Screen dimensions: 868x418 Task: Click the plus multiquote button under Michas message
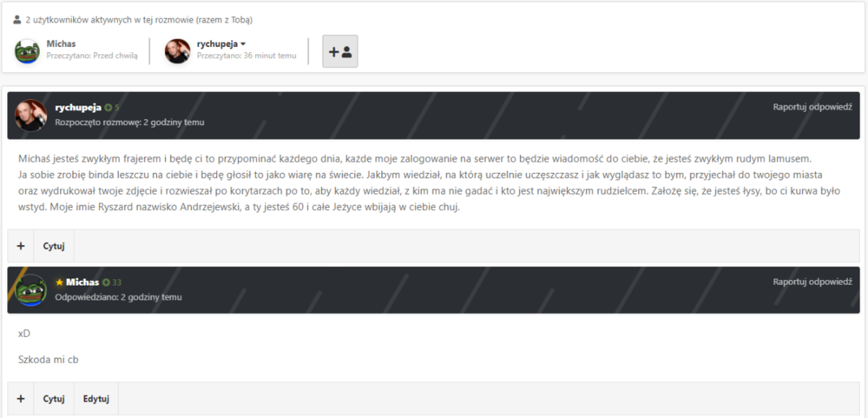[x=21, y=399]
